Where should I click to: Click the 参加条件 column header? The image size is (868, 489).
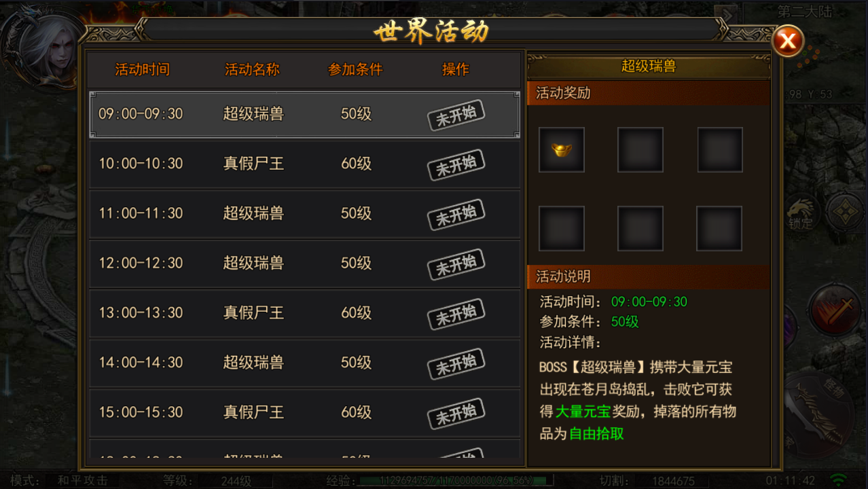coord(355,69)
